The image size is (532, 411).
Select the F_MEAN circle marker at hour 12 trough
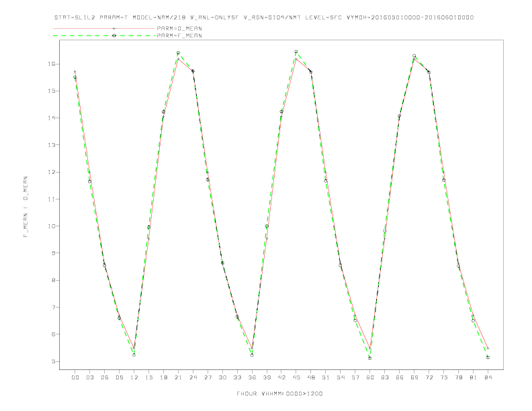coord(134,355)
